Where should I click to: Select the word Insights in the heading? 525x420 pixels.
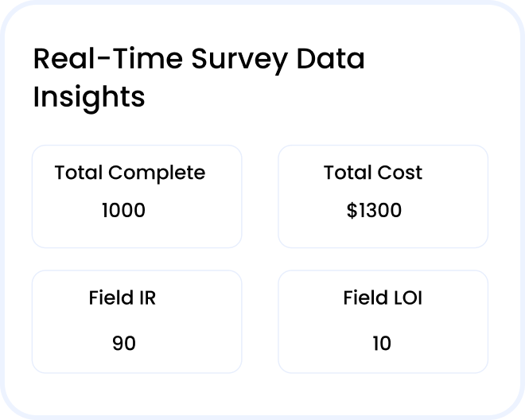pos(89,98)
